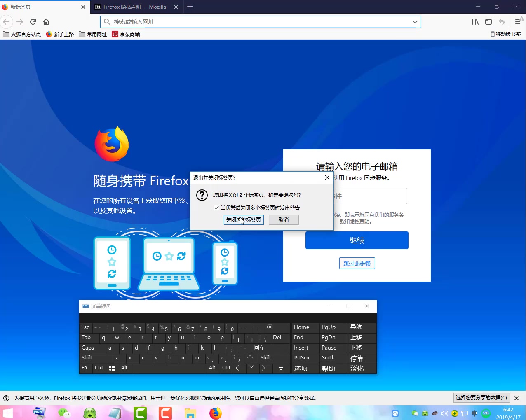Click the 360 safety tray icon
The height and width of the screenshot is (420, 526).
[x=455, y=413]
